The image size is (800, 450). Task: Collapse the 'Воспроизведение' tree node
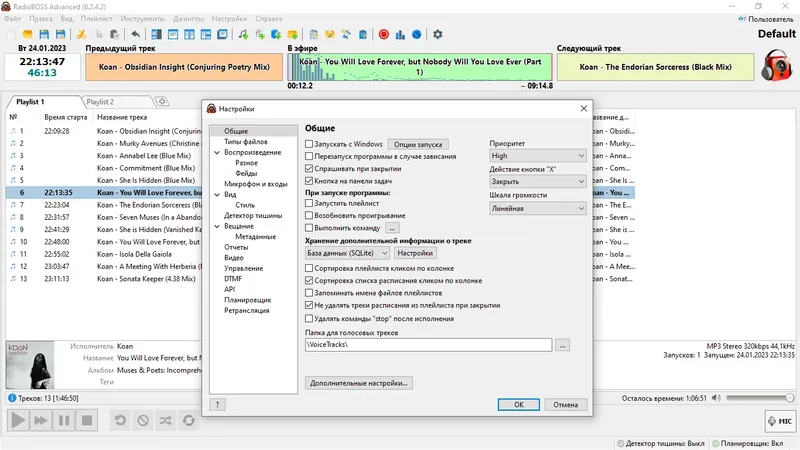[217, 153]
